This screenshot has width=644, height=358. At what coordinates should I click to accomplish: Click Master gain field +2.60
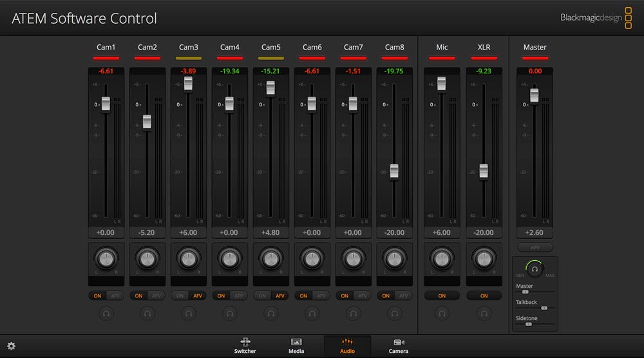point(535,233)
